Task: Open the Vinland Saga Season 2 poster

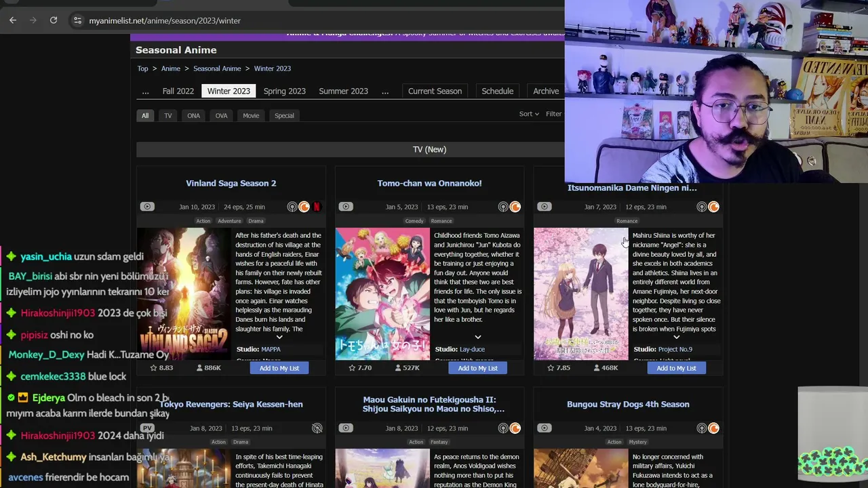Action: [x=184, y=293]
